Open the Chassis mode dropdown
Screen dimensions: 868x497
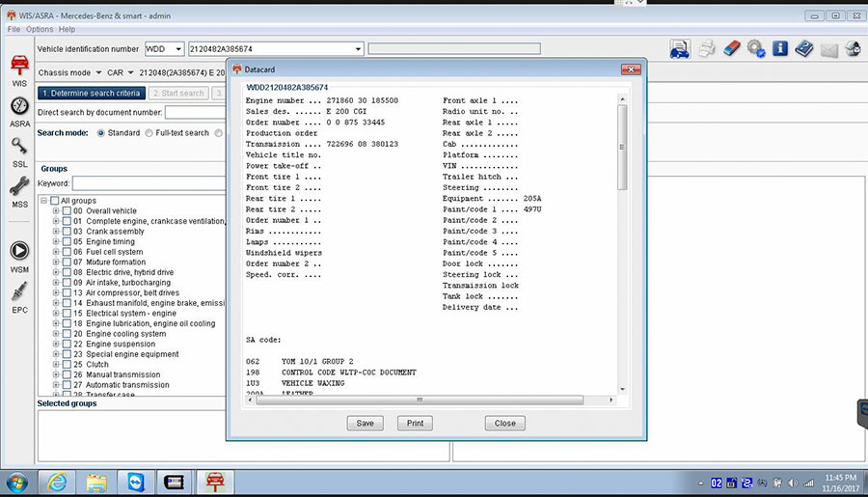pos(69,72)
